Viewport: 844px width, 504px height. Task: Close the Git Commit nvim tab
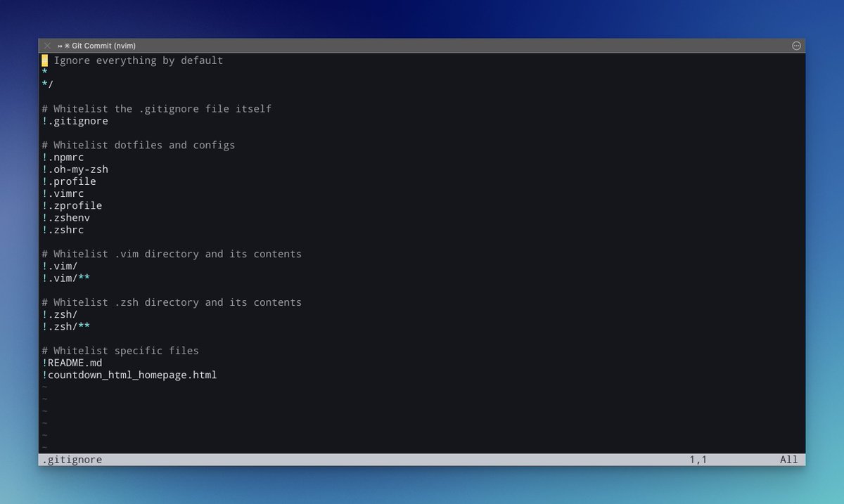click(47, 45)
